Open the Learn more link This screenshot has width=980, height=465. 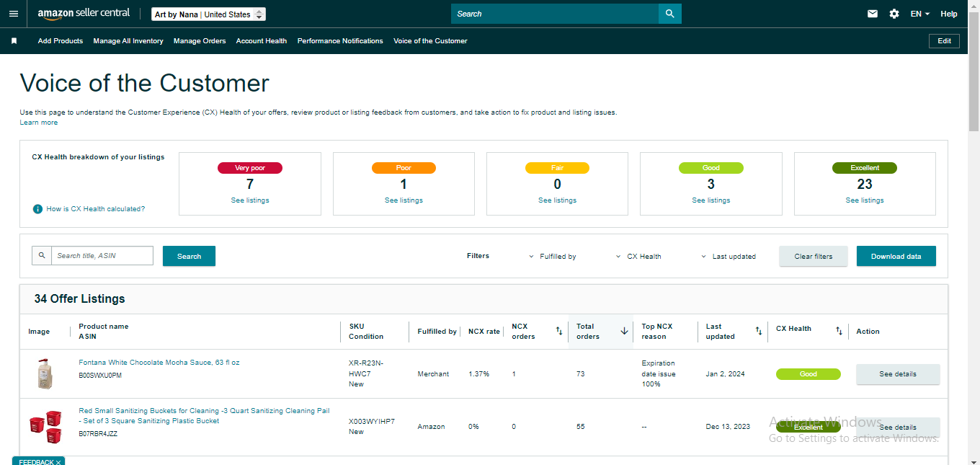pos(39,123)
